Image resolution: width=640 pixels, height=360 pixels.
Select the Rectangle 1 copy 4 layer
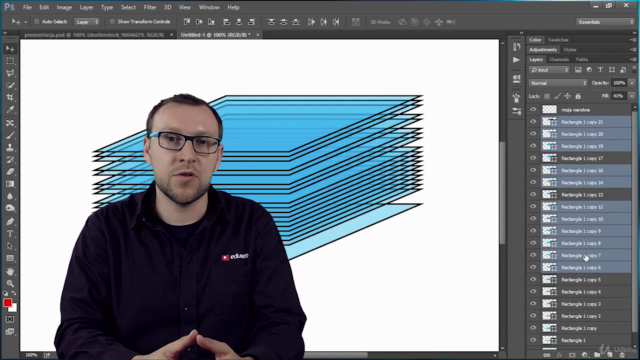586,291
